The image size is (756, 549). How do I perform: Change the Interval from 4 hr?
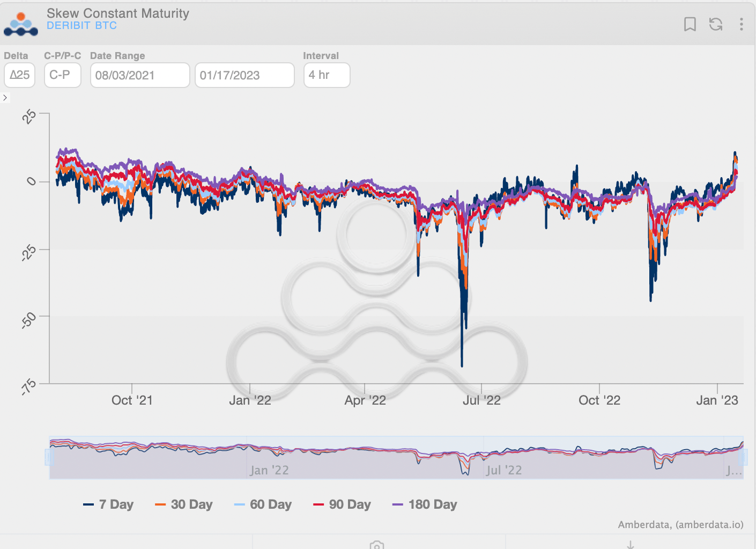point(327,75)
